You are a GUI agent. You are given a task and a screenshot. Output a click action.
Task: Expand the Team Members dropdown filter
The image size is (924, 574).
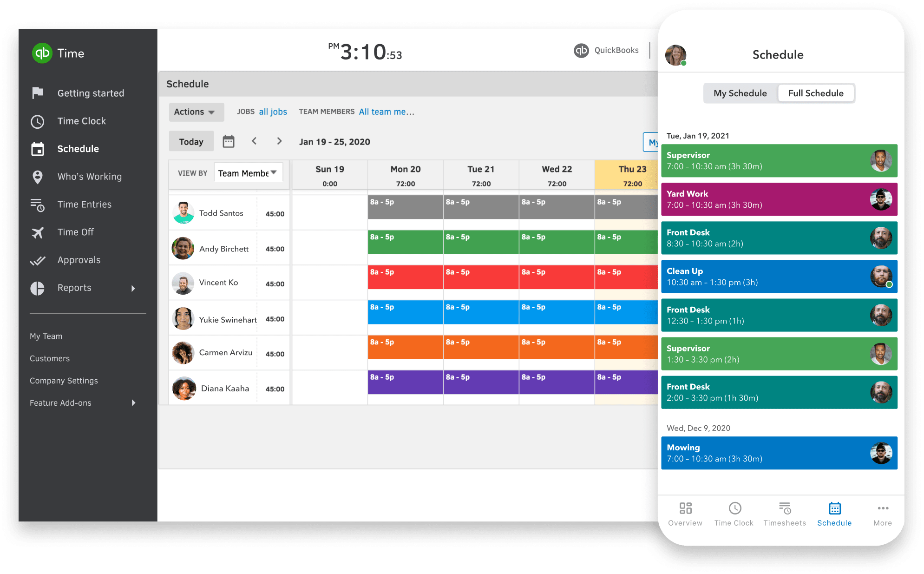(387, 111)
